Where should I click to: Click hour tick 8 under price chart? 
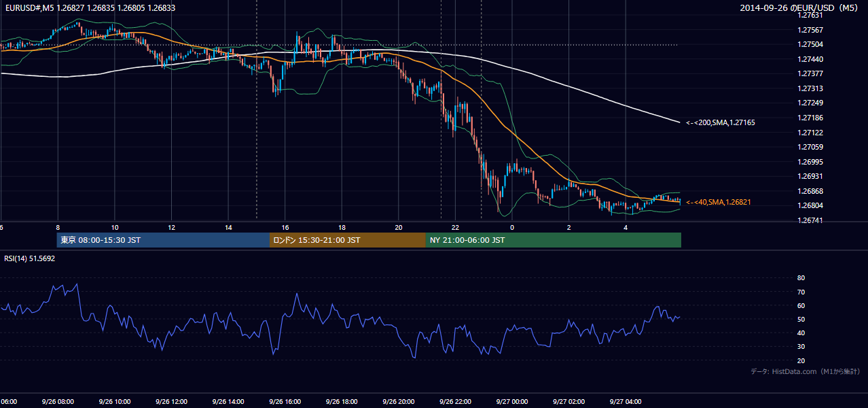tap(58, 227)
